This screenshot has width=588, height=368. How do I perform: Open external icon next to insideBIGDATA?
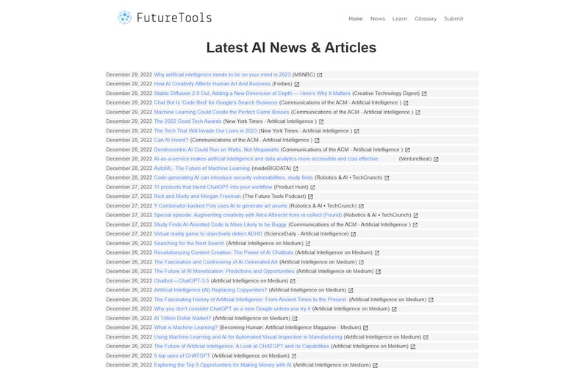coord(296,169)
